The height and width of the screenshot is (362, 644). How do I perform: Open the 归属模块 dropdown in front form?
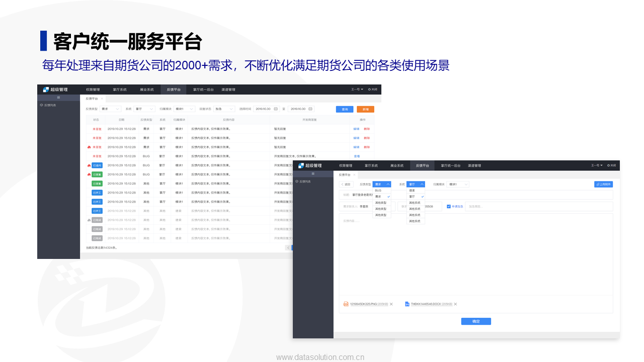click(x=458, y=185)
